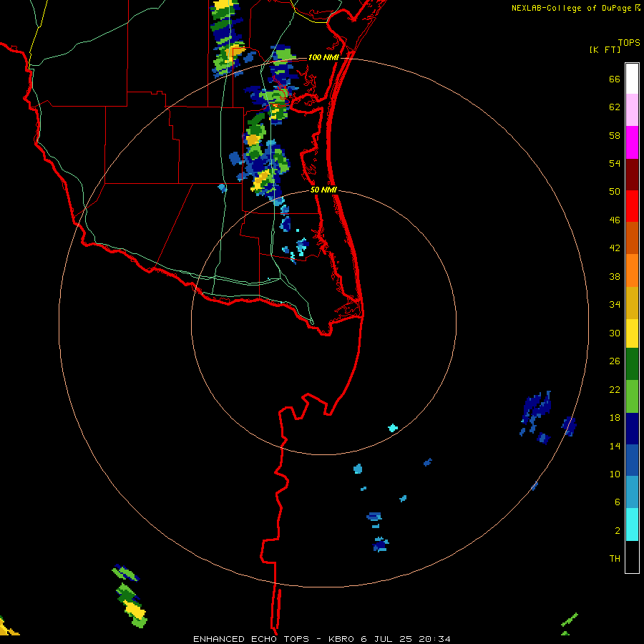The height and width of the screenshot is (644, 644).
Task: Click the orange 38-42 kft legend swatch
Action: tap(632, 270)
